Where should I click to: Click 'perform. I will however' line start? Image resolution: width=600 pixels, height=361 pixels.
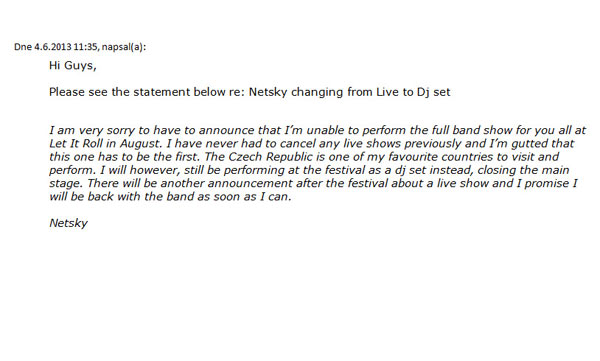tap(114, 170)
